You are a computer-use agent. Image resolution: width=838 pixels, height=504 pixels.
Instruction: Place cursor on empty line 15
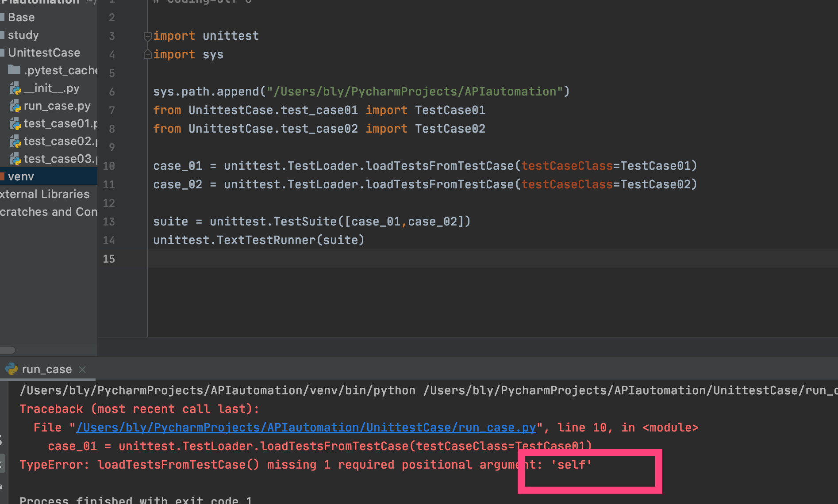click(x=493, y=259)
